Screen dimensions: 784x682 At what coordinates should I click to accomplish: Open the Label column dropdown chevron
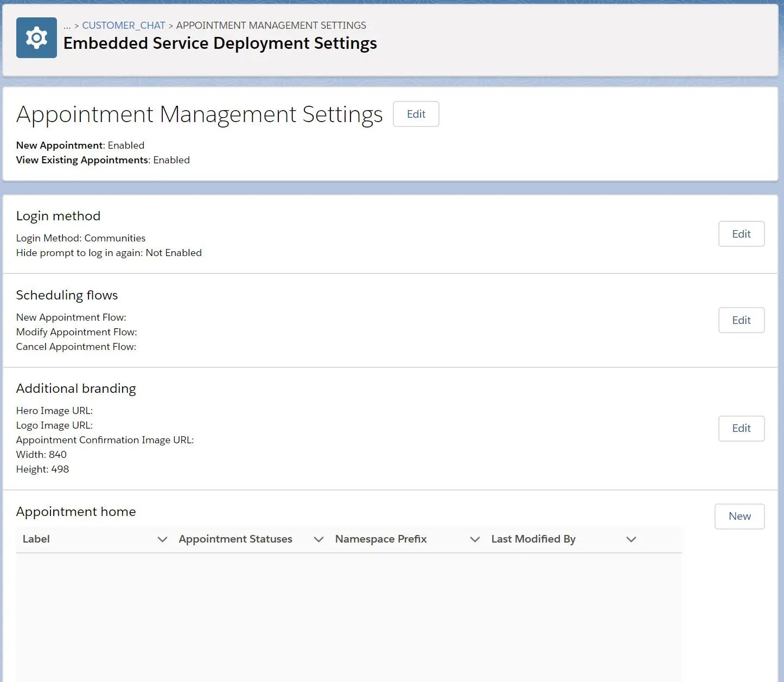[162, 539]
